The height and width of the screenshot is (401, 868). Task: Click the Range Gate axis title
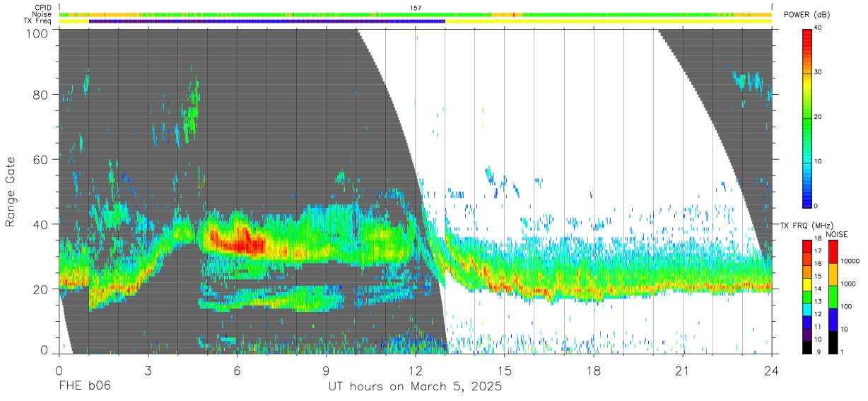coord(11,192)
